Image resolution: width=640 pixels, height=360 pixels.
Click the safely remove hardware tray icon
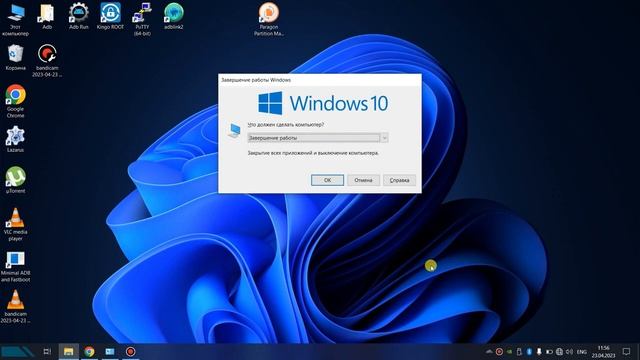[519, 351]
